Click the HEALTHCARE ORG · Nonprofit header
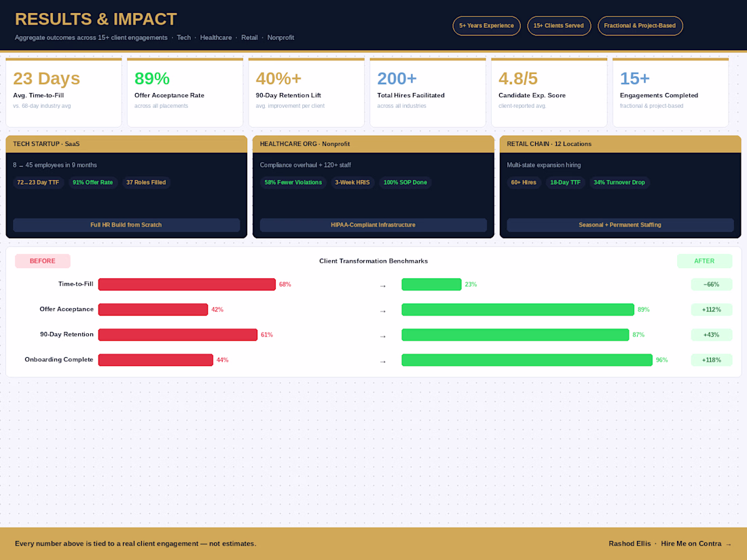 click(x=373, y=144)
